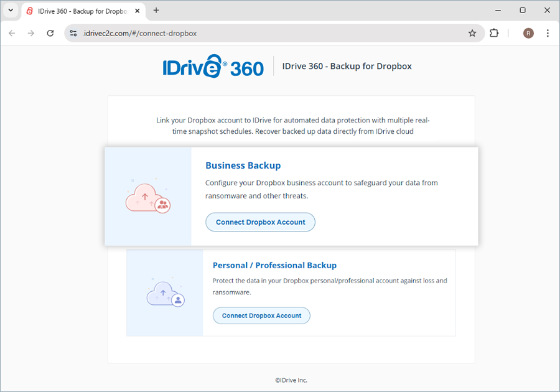View site information icon in address bar
This screenshot has width=560, height=392.
73,33
